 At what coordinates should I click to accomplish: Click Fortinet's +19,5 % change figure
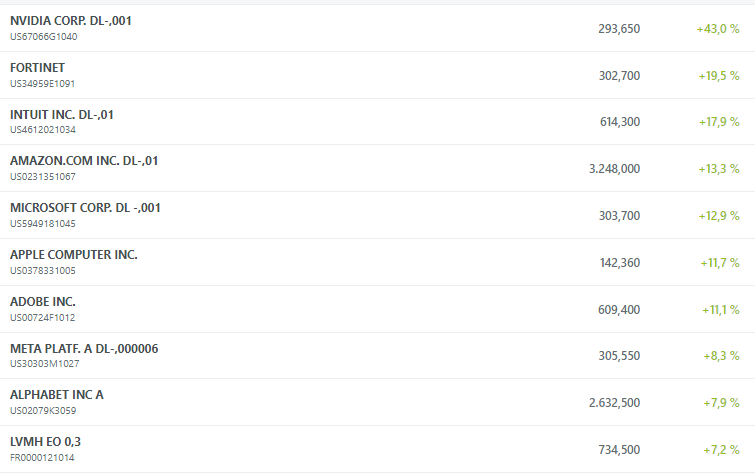click(x=719, y=76)
